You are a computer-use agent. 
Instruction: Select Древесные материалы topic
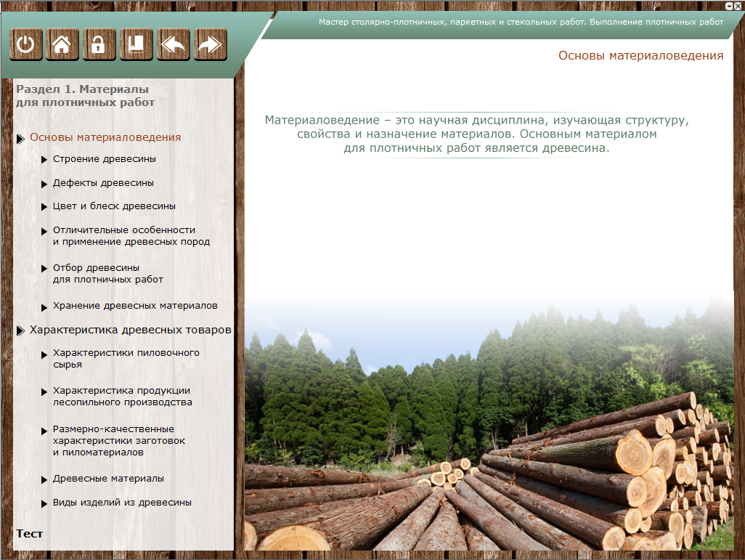108,479
